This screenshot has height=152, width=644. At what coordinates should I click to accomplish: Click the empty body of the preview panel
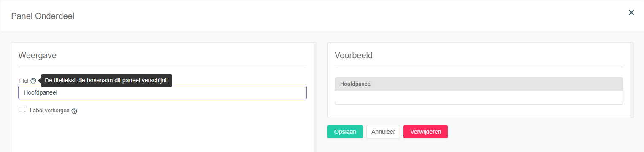pyautogui.click(x=479, y=98)
